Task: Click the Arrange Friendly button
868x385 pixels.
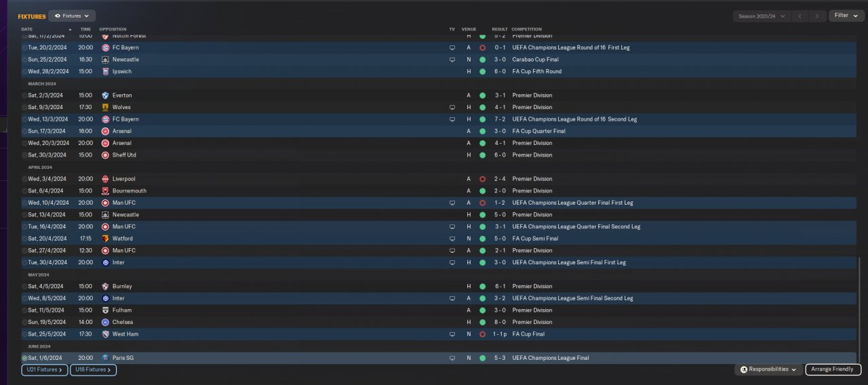Action: click(833, 369)
